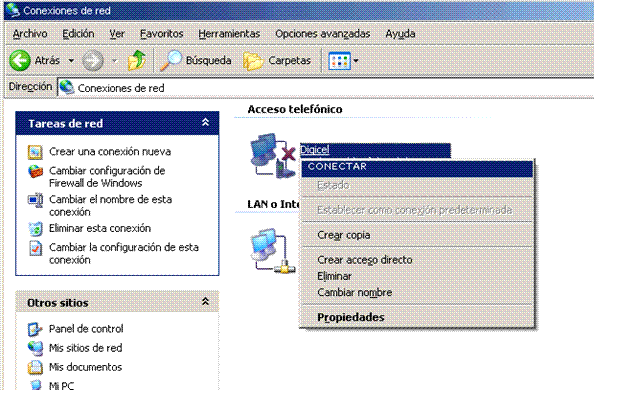Open the Atrás history dropdown arrow
The image size is (640, 400).
coord(71,61)
